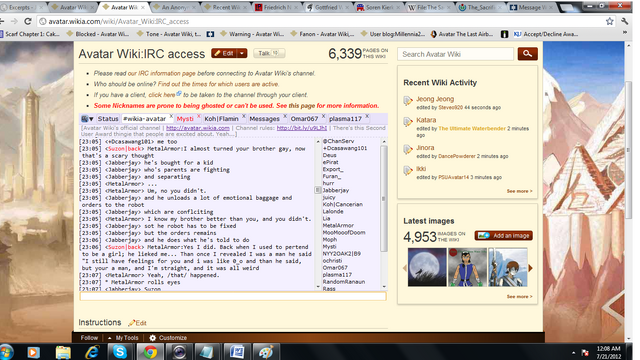Open the Edit button dropdown arrow
This screenshot has width=640, height=360.
coord(242,53)
